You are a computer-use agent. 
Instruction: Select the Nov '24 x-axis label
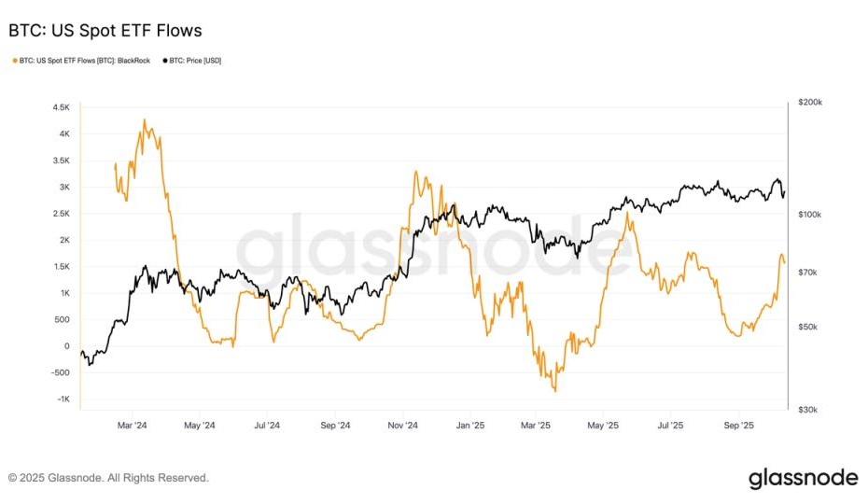(x=402, y=426)
